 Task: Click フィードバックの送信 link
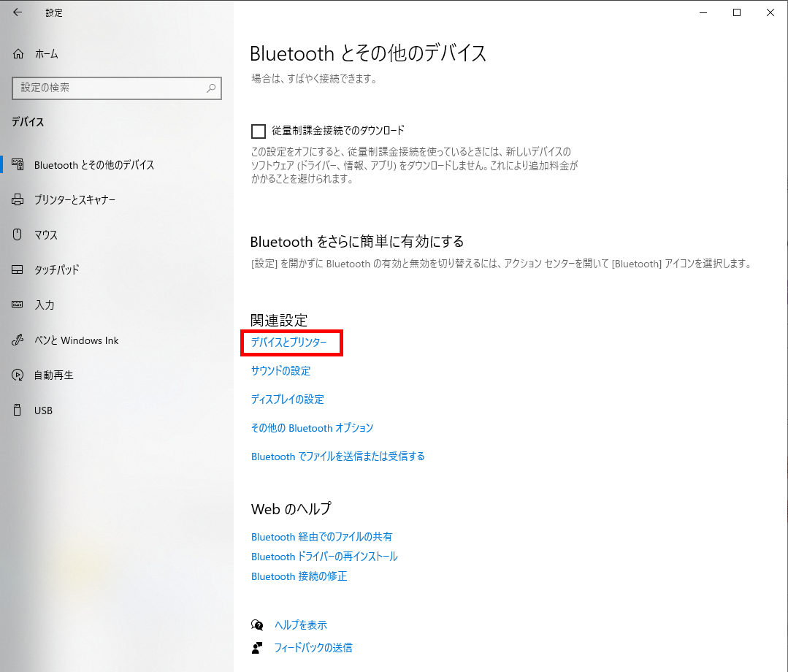point(313,648)
